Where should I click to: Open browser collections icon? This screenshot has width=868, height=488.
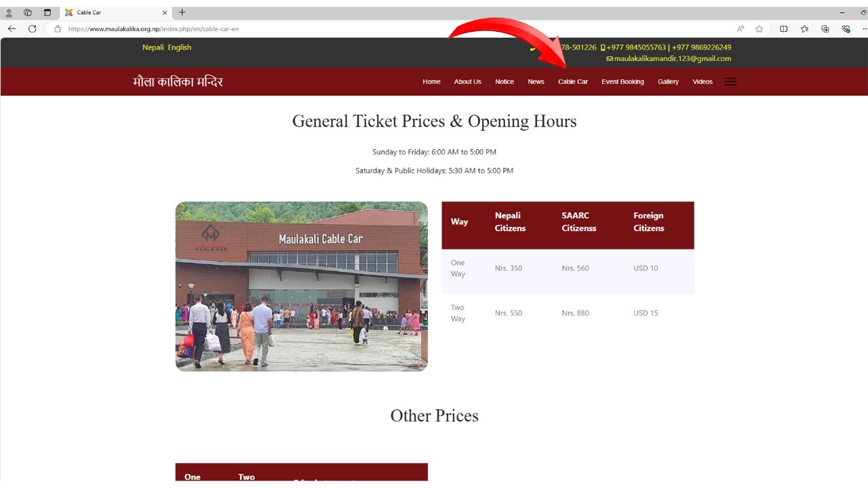825,28
